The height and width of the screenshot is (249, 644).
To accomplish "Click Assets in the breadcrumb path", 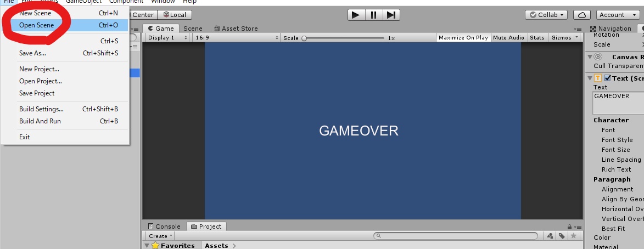I will click(x=216, y=245).
